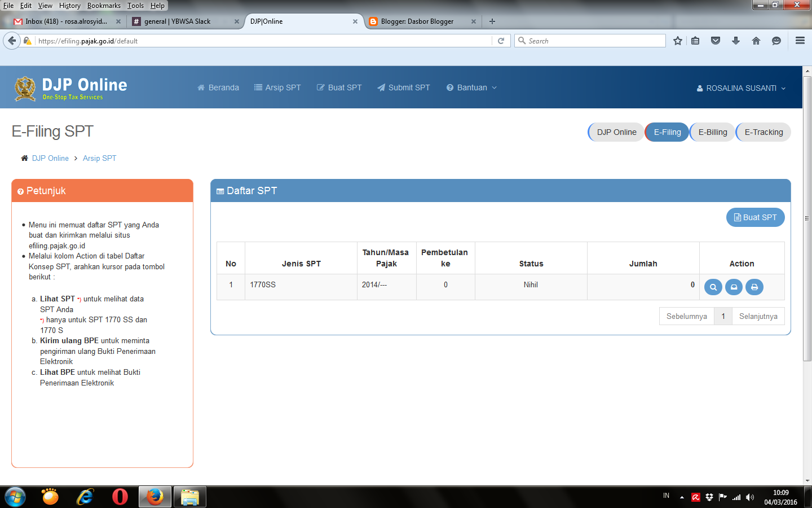Click the IN language indicator in the tray
The height and width of the screenshot is (508, 812).
pos(666,496)
